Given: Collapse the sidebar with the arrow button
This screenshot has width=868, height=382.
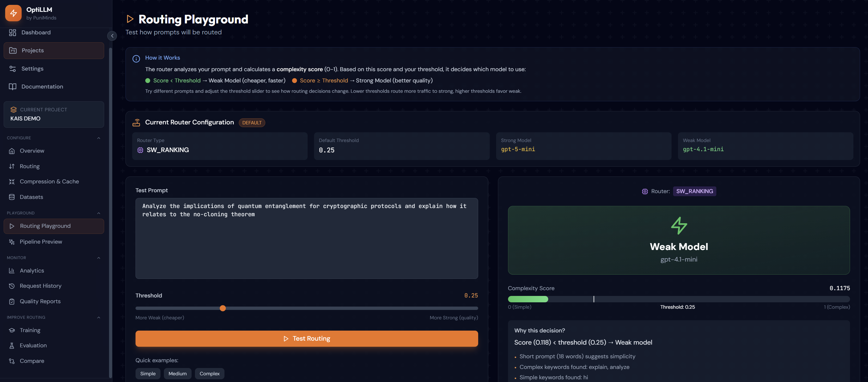Looking at the screenshot, I should click(112, 36).
